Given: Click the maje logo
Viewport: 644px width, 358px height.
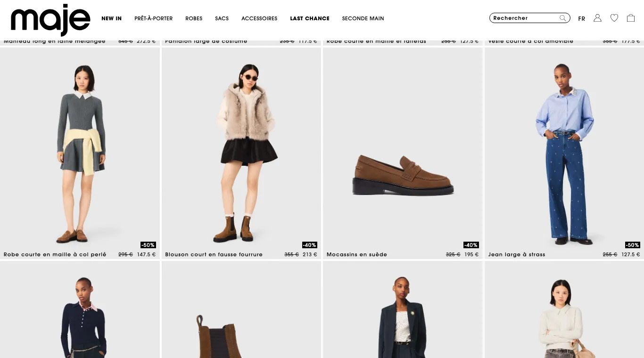Looking at the screenshot, I should pyautogui.click(x=50, y=20).
